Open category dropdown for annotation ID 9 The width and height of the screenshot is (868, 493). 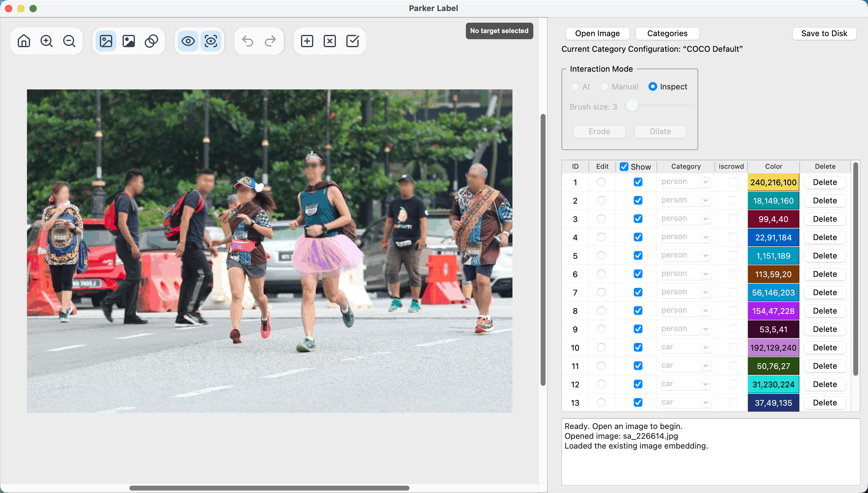coord(685,329)
